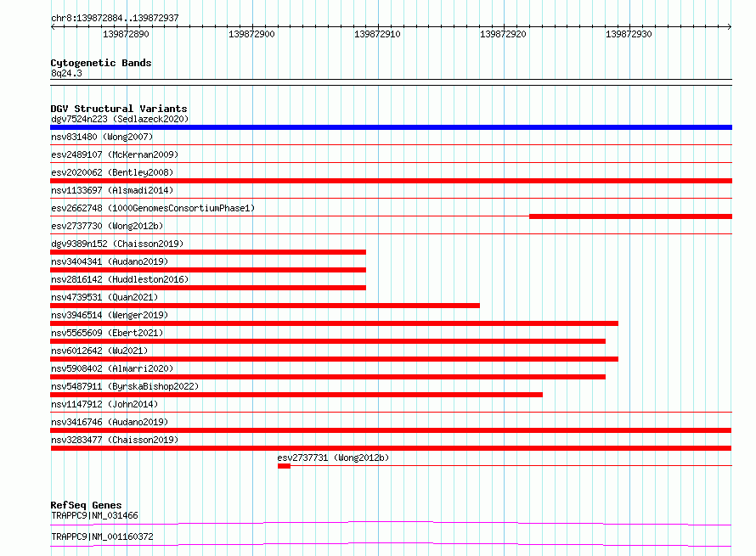Click nsv5487911 (ByrskaBishop2022) label
Screen dimensions: 756x556
[125, 386]
